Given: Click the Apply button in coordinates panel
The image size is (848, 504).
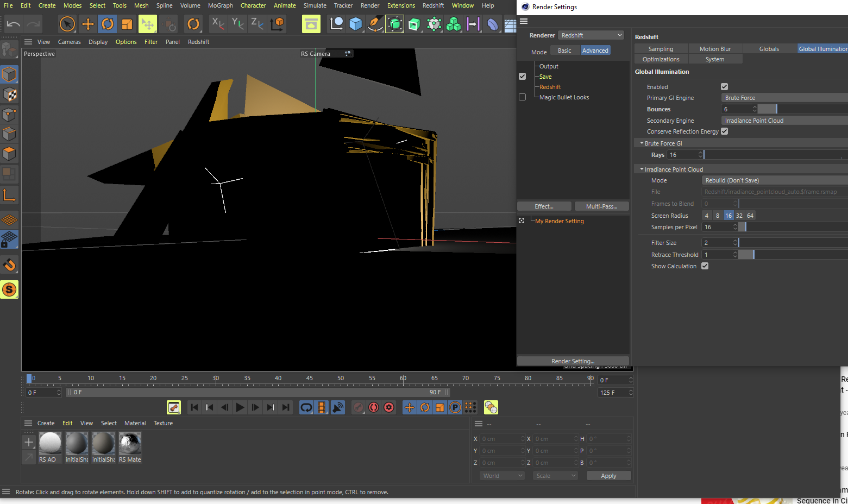Looking at the screenshot, I should (x=608, y=476).
